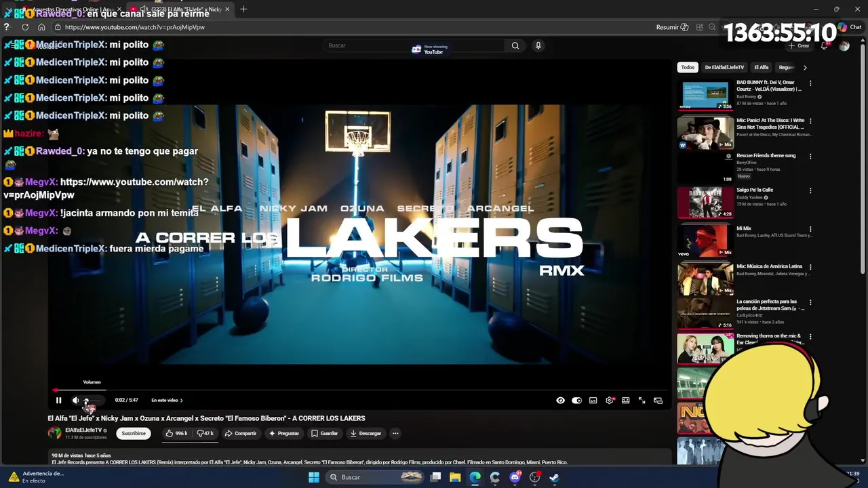Open options for 'La canción perfecta' video
Viewport: 868px width, 488px height.
coord(810,302)
